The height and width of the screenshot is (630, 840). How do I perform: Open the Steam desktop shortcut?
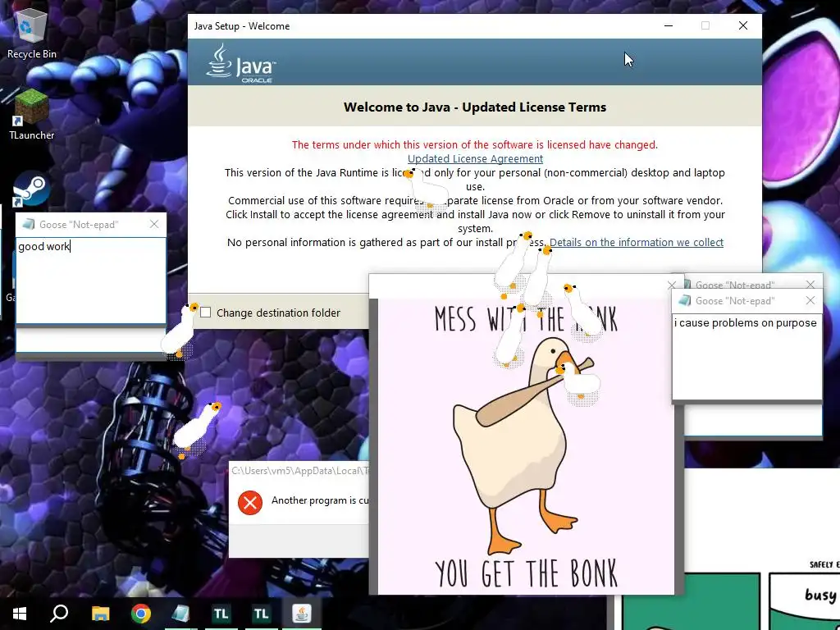[x=31, y=189]
